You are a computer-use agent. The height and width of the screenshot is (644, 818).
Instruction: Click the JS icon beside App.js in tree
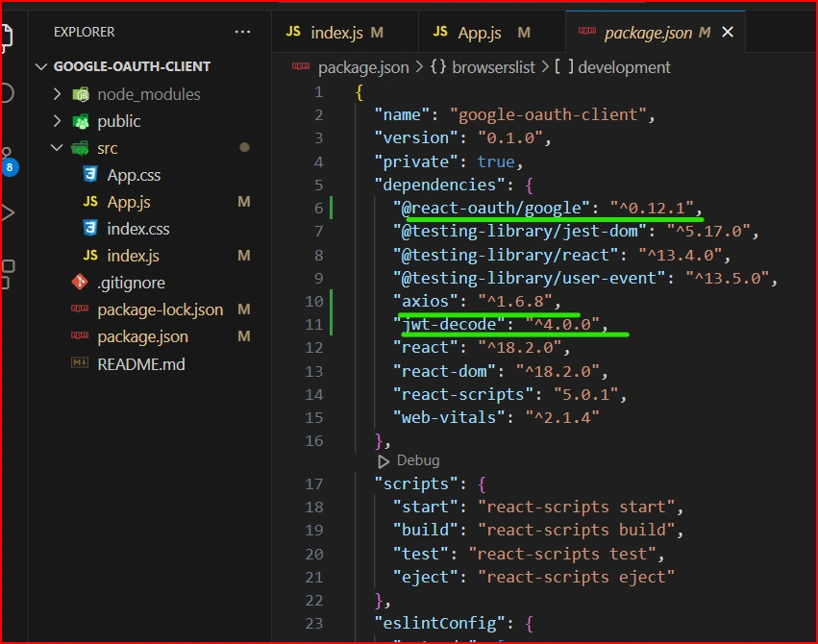(90, 201)
